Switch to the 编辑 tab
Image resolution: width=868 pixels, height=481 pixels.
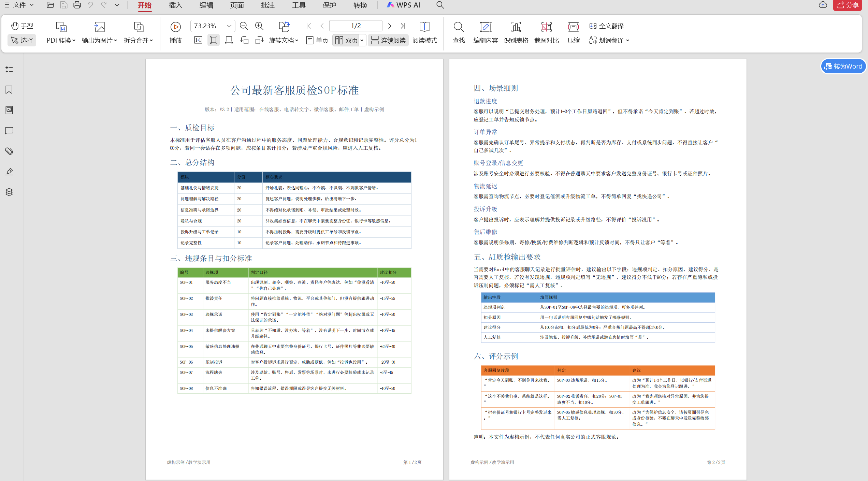coord(206,5)
